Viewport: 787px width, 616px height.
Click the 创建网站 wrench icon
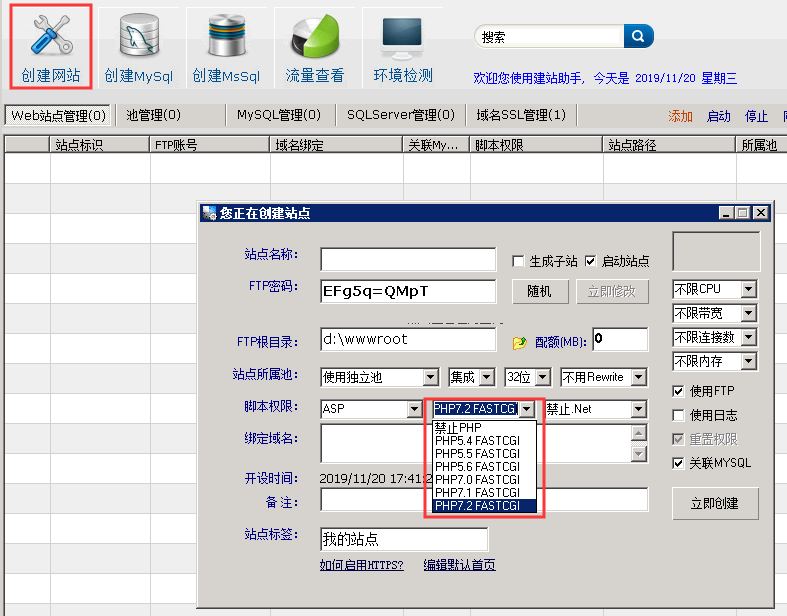pos(50,36)
